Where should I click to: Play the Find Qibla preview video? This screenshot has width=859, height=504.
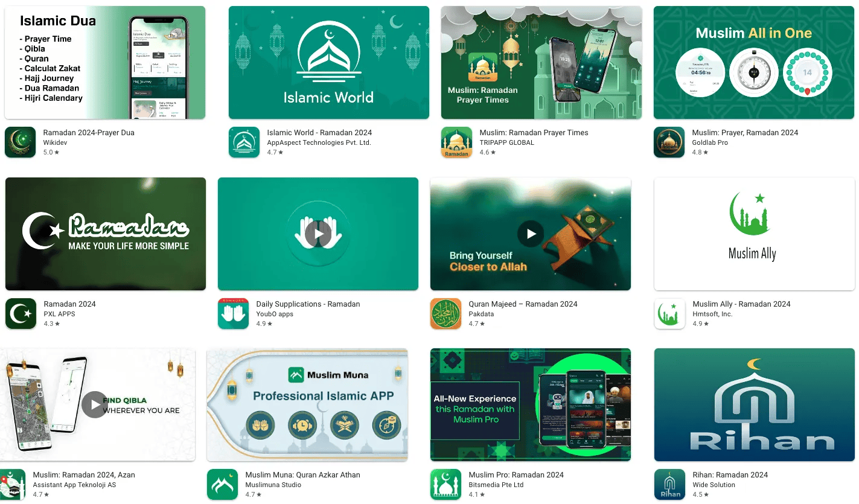pos(95,404)
